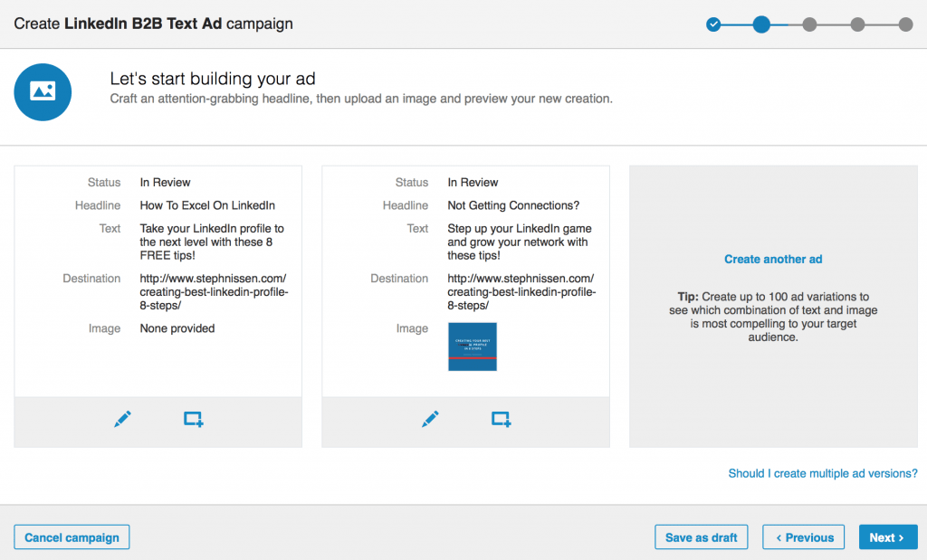
Task: Open the first ad's destination URL
Action: (x=214, y=292)
